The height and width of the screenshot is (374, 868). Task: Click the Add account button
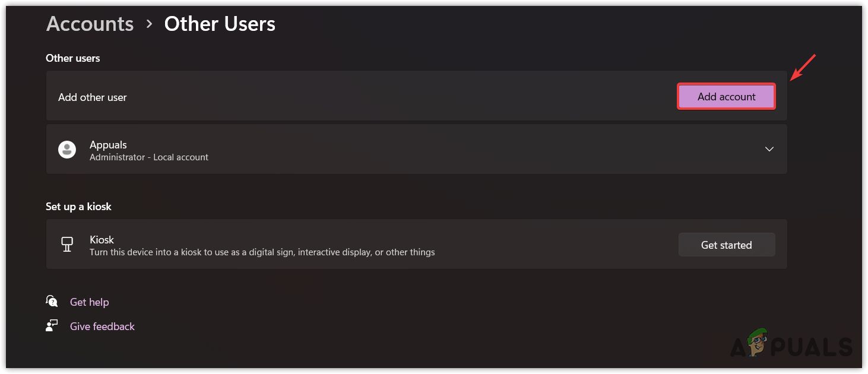pyautogui.click(x=726, y=97)
